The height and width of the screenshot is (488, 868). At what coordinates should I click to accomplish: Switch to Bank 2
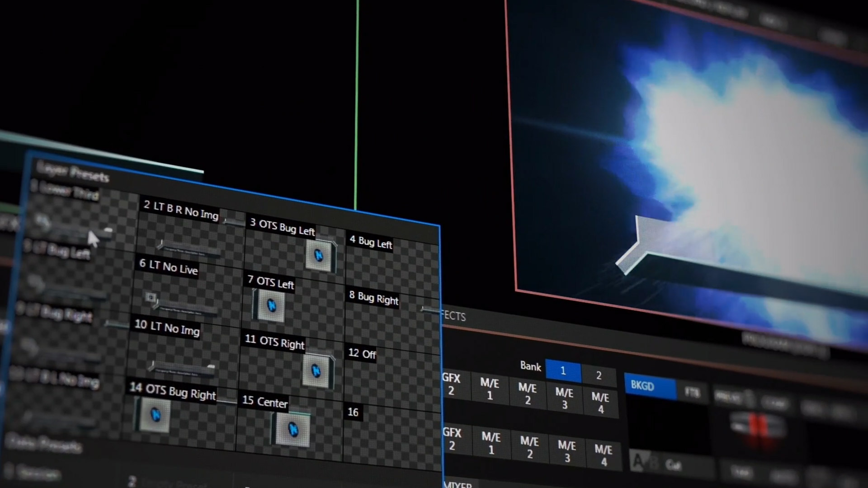tap(599, 375)
